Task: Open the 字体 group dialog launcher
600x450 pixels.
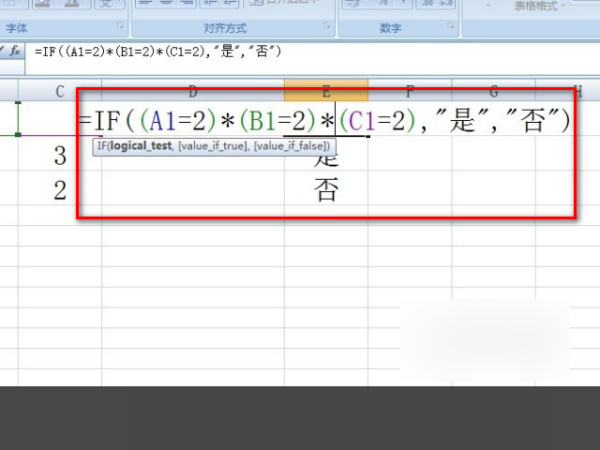Action: (x=121, y=26)
